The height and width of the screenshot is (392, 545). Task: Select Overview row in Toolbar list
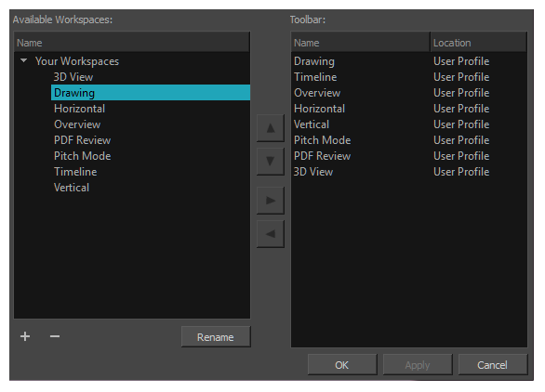coord(409,93)
